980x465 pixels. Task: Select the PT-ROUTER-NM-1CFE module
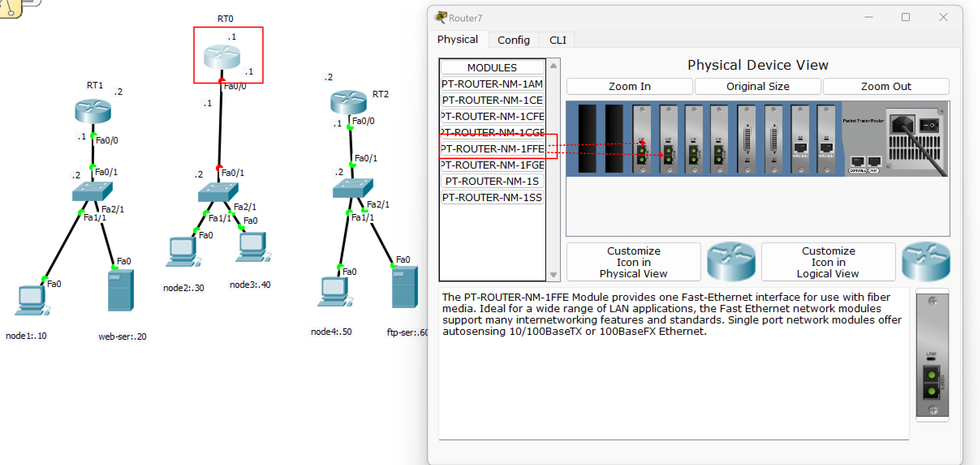click(492, 116)
